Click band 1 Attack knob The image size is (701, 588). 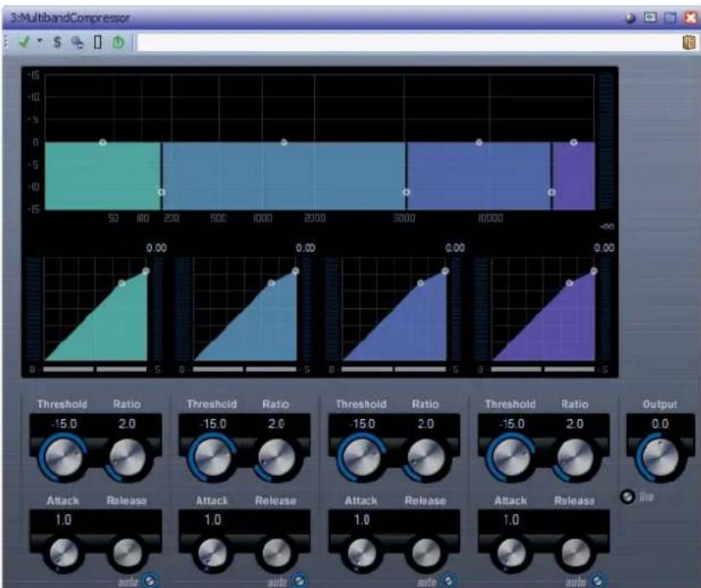tap(64, 553)
